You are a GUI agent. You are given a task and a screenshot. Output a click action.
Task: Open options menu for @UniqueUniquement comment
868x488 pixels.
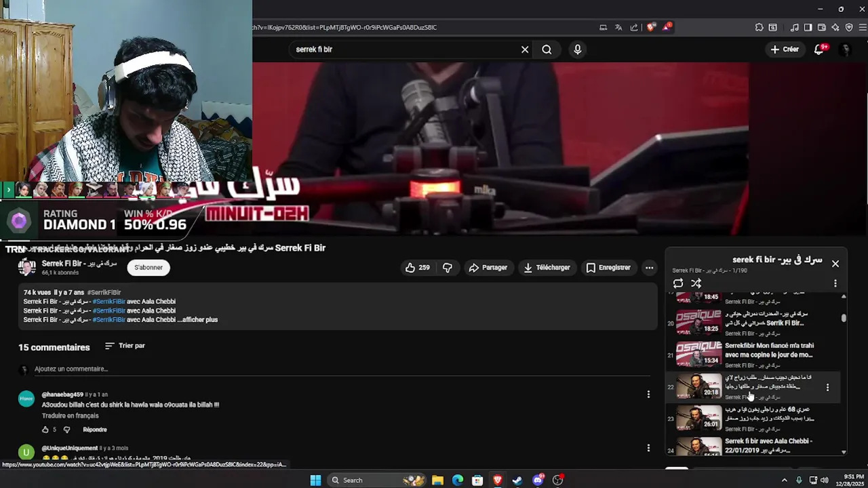(648, 448)
